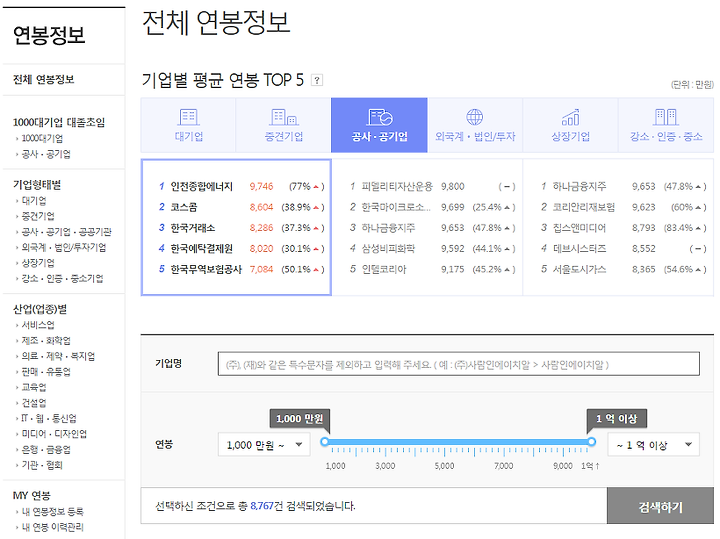The height and width of the screenshot is (539, 720).
Task: Open 은행·금융업 industry link
Action: (46, 449)
